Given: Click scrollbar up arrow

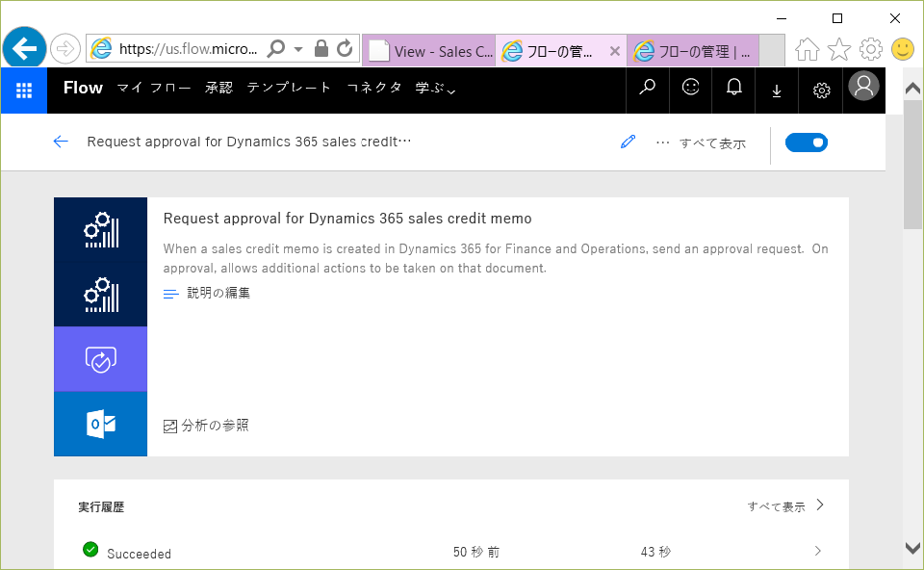Looking at the screenshot, I should pos(912,89).
